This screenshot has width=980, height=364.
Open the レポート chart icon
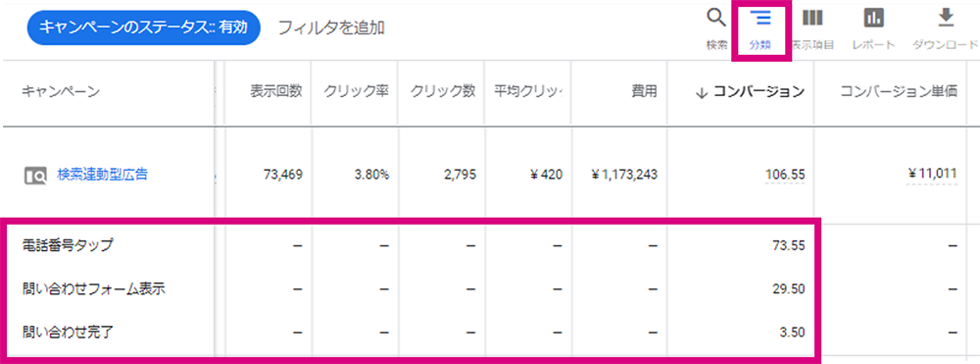click(874, 18)
